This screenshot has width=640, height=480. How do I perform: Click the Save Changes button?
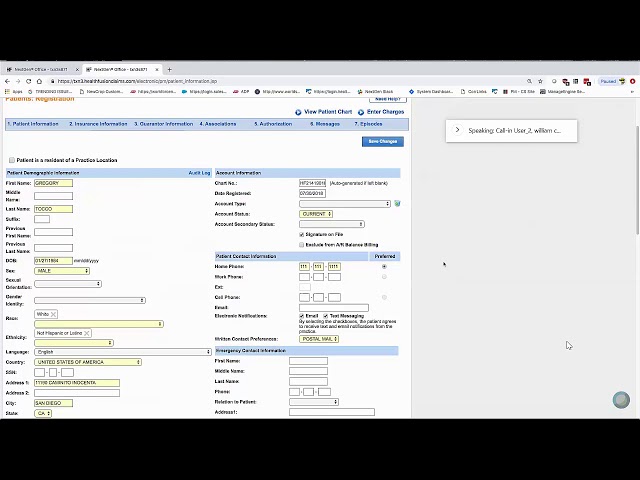click(383, 141)
